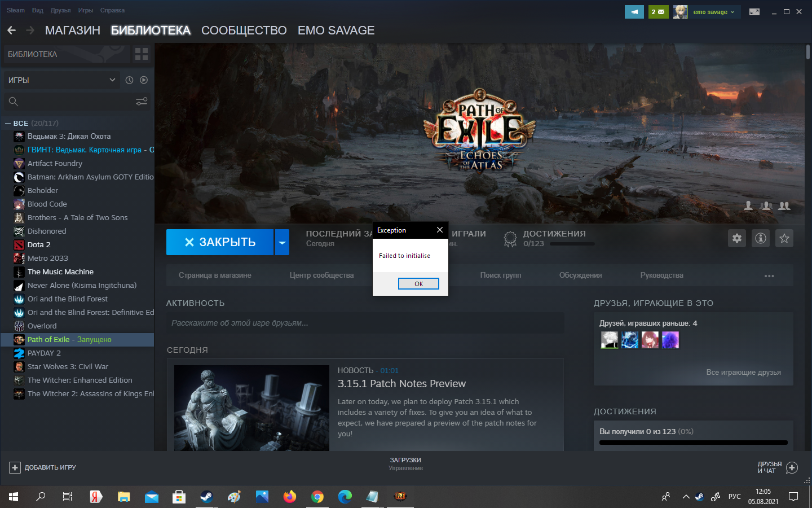Open the game settings gear icon
This screenshot has width=812, height=508.
click(x=736, y=238)
